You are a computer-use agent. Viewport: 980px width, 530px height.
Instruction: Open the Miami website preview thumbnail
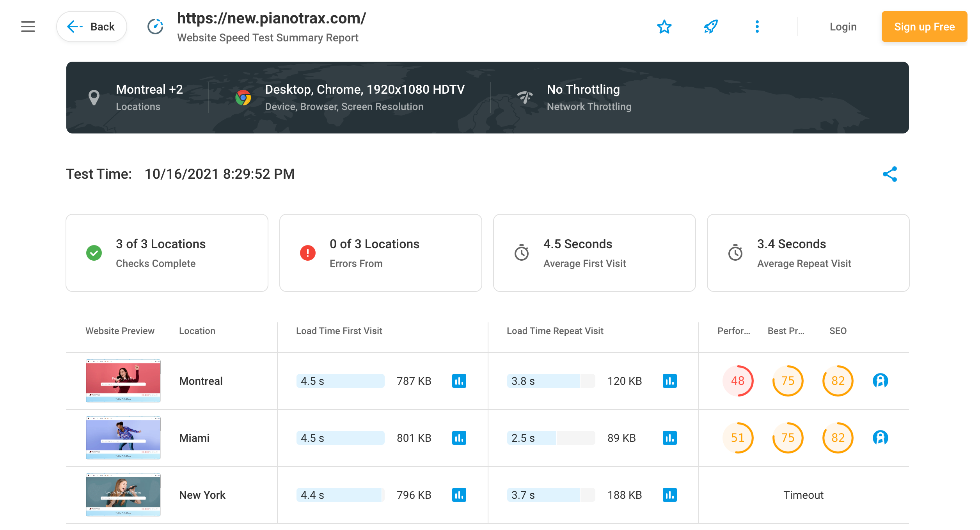(123, 438)
